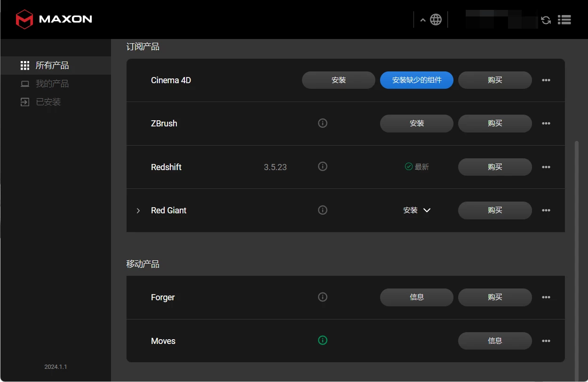Click the vertical scrollbar of the product list
588x382 pixels.
[x=577, y=261]
